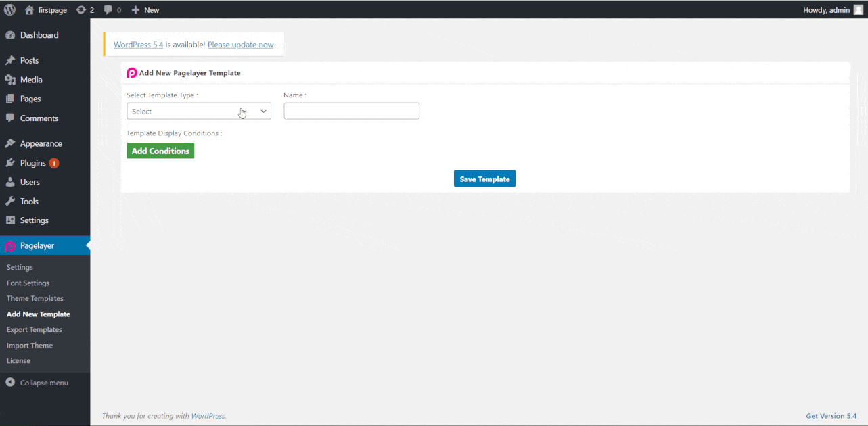Select the Users icon in sidebar
Viewport: 868px width, 426px height.
(10, 181)
